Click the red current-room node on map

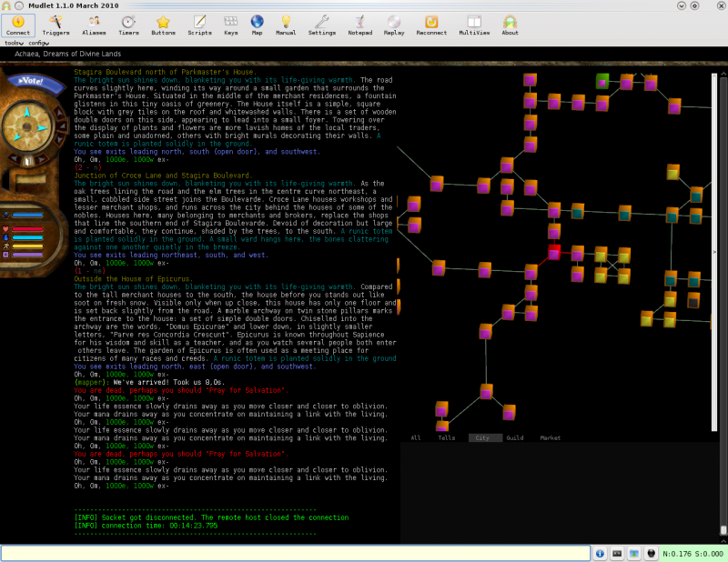tap(554, 252)
